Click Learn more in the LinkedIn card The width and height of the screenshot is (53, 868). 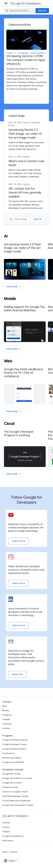pos(18,625)
